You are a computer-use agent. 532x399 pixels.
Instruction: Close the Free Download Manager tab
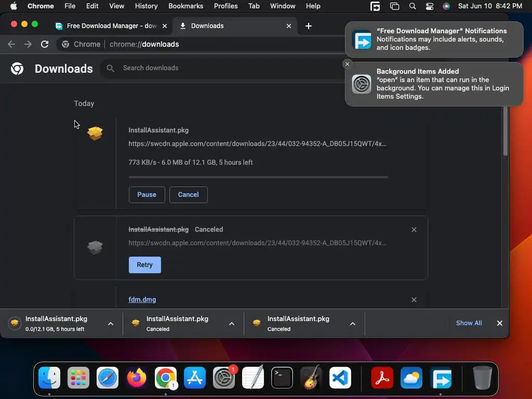165,26
